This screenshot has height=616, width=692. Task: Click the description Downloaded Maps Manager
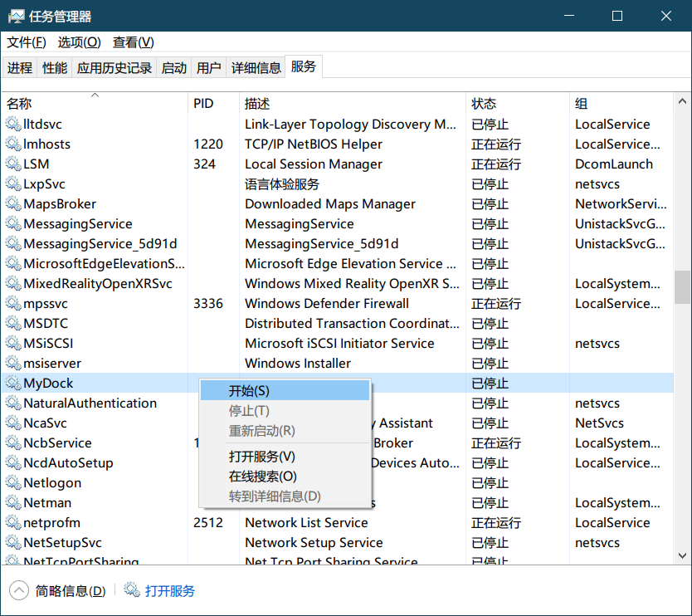[330, 203]
